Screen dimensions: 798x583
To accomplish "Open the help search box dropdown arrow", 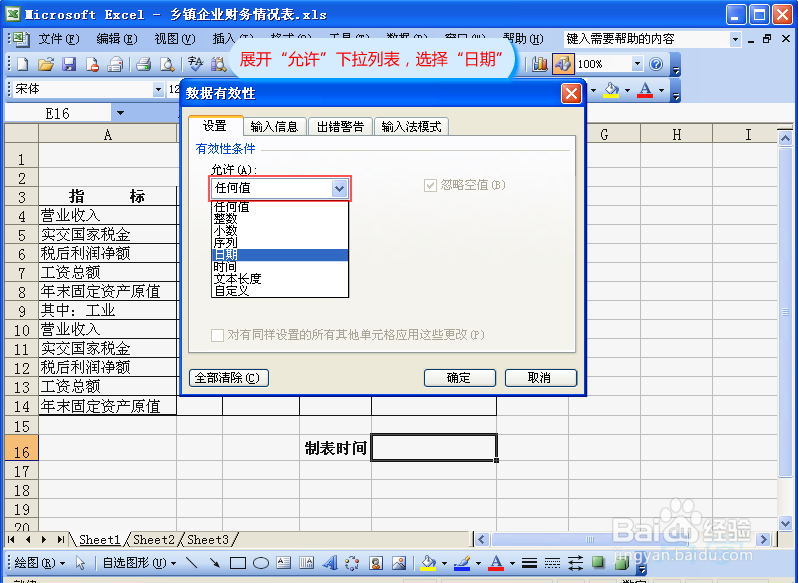I will (735, 39).
